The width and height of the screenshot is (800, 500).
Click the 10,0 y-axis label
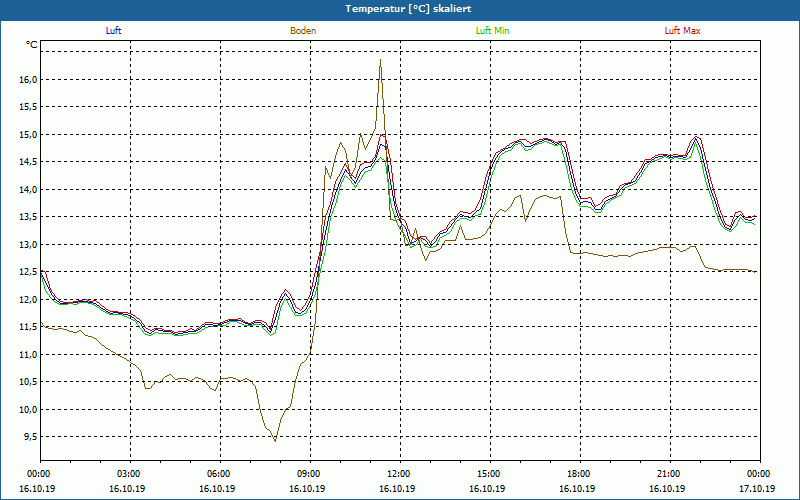[x=29, y=410]
